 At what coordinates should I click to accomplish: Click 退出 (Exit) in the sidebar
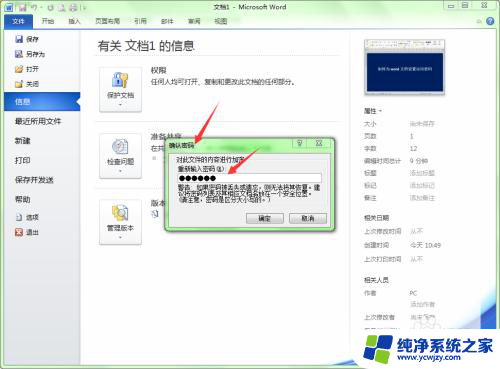27,232
